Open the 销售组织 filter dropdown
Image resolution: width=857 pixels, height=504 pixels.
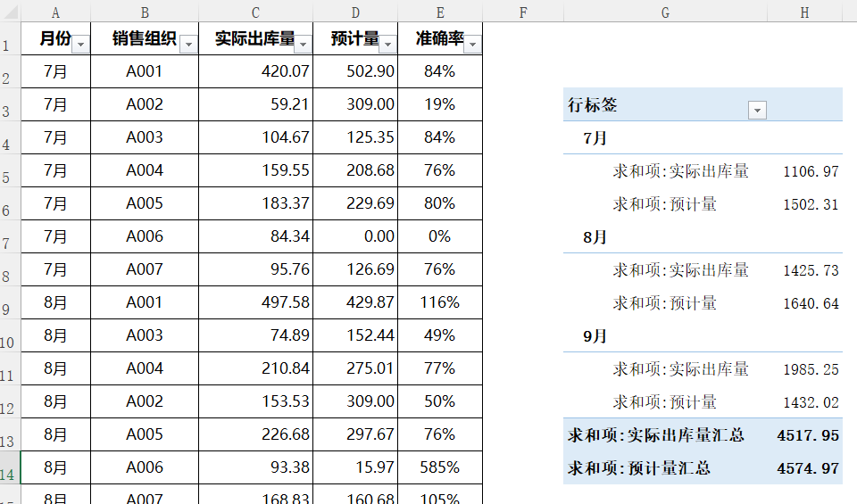pos(188,45)
